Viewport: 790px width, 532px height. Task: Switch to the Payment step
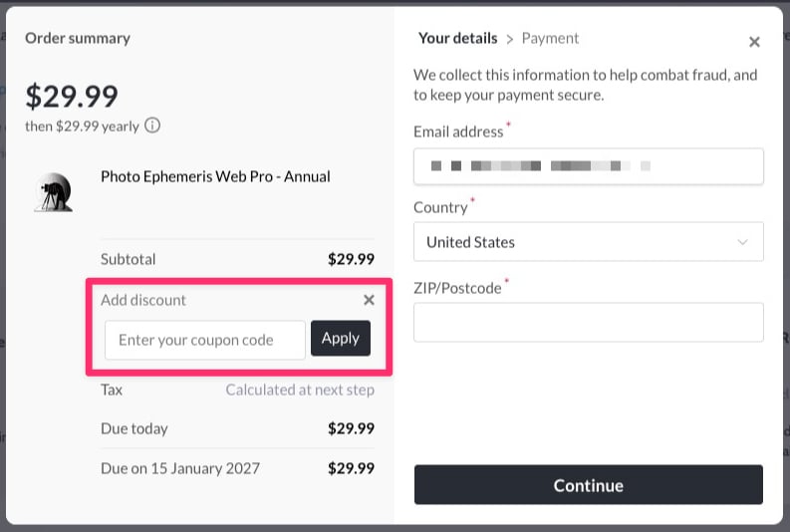[550, 38]
